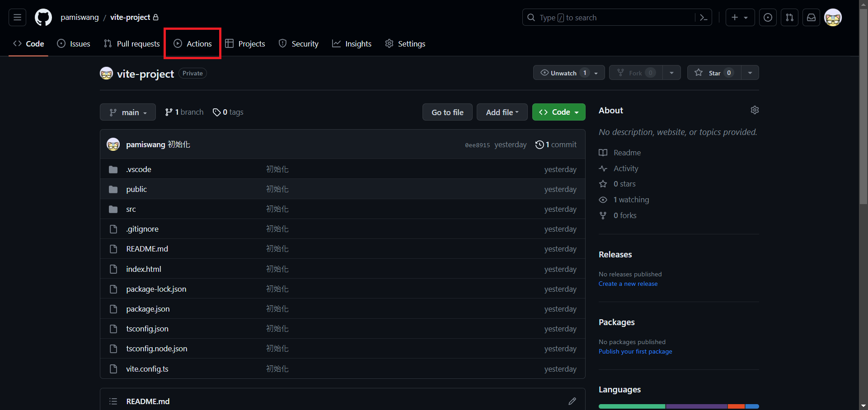Open the src folder
Viewport: 868px width, 410px height.
point(131,209)
